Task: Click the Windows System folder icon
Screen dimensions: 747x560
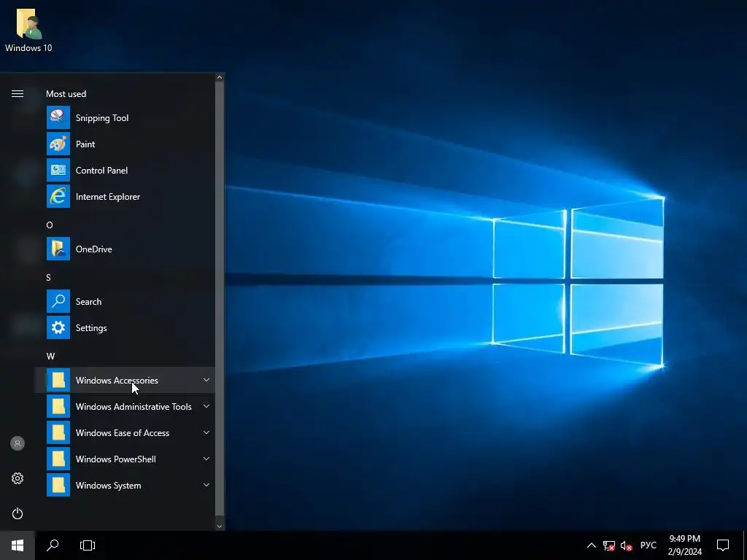Action: [x=58, y=485]
